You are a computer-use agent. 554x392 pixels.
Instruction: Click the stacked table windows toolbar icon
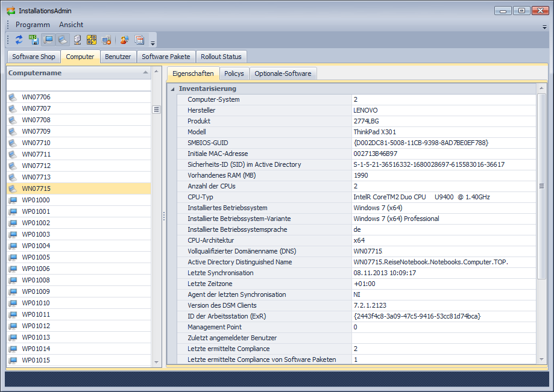pos(139,40)
